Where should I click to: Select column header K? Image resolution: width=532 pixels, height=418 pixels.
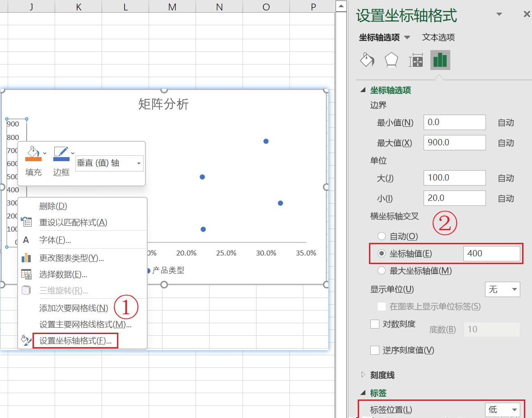point(79,7)
